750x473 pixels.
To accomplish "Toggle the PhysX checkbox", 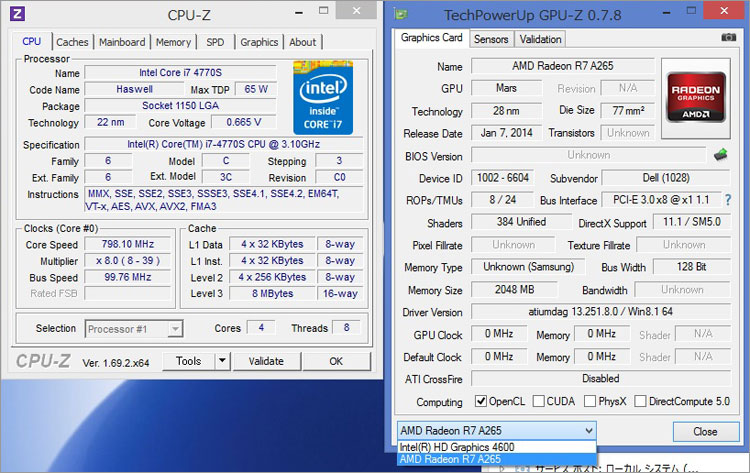I will (590, 401).
